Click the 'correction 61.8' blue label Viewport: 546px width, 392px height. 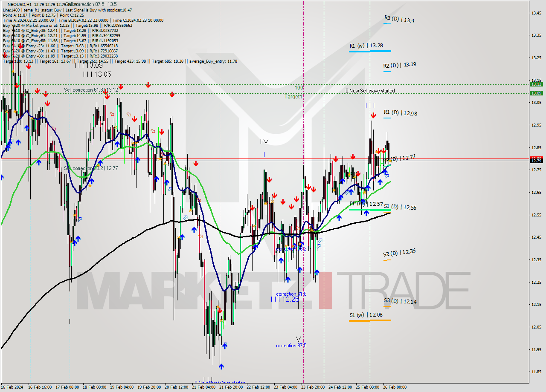coord(291,294)
